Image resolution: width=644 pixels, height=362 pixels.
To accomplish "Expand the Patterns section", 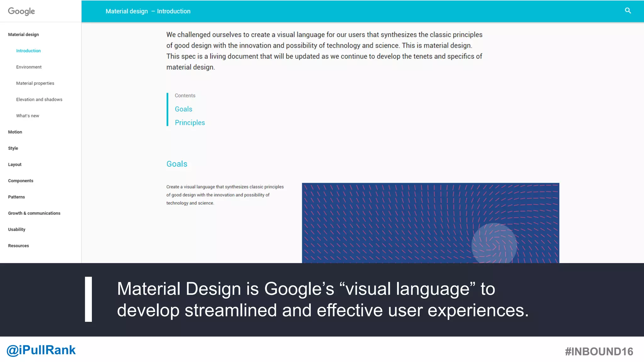I will [x=16, y=197].
